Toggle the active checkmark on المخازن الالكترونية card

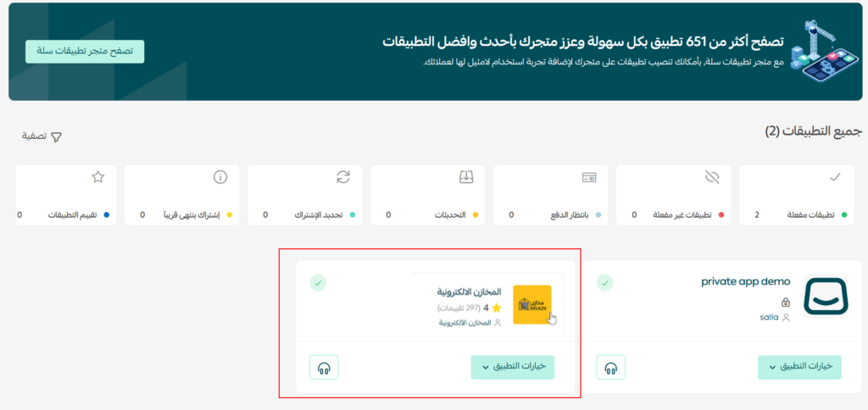pyautogui.click(x=318, y=282)
